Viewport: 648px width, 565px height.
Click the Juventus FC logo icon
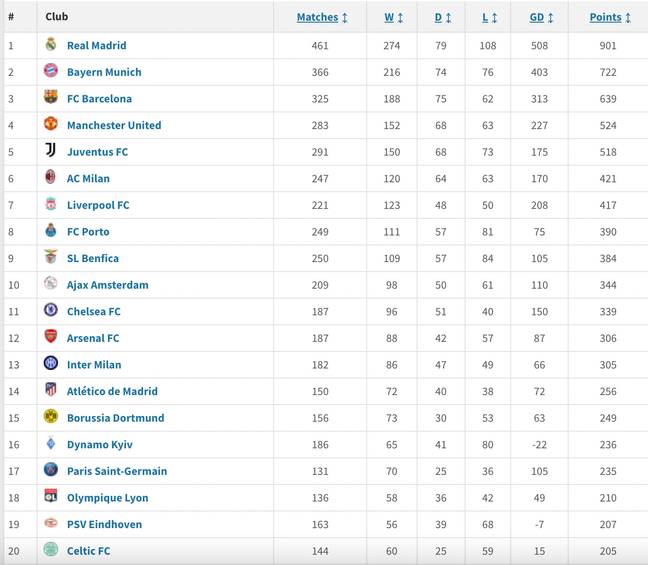[51, 150]
